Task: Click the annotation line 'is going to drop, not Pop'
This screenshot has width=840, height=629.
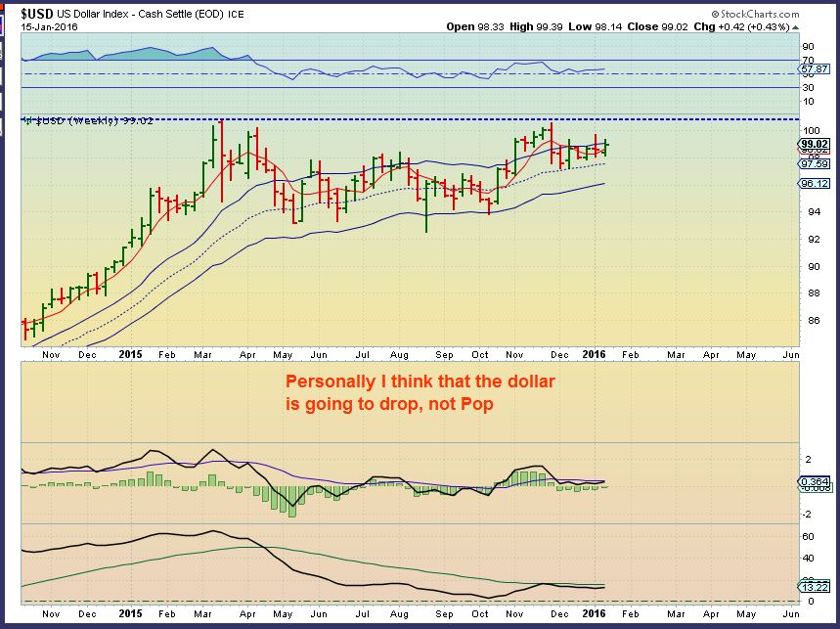Action: pyautogui.click(x=389, y=403)
